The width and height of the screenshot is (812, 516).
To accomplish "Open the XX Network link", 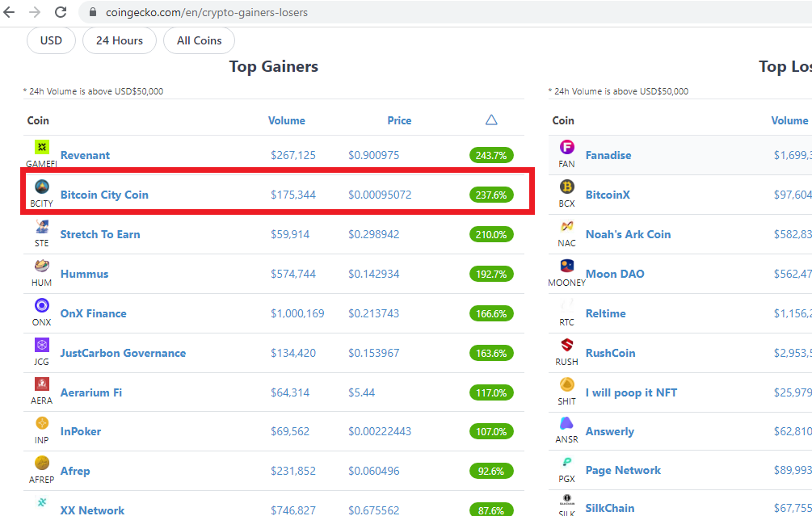I will tap(92, 510).
